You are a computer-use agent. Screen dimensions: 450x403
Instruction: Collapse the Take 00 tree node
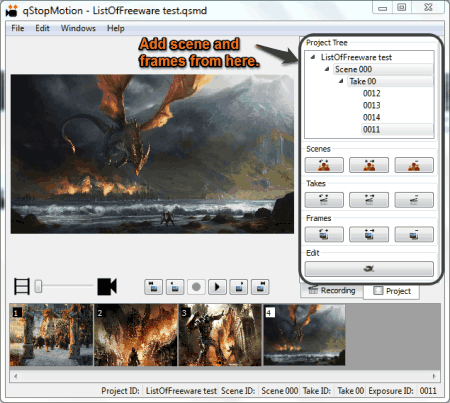(341, 81)
